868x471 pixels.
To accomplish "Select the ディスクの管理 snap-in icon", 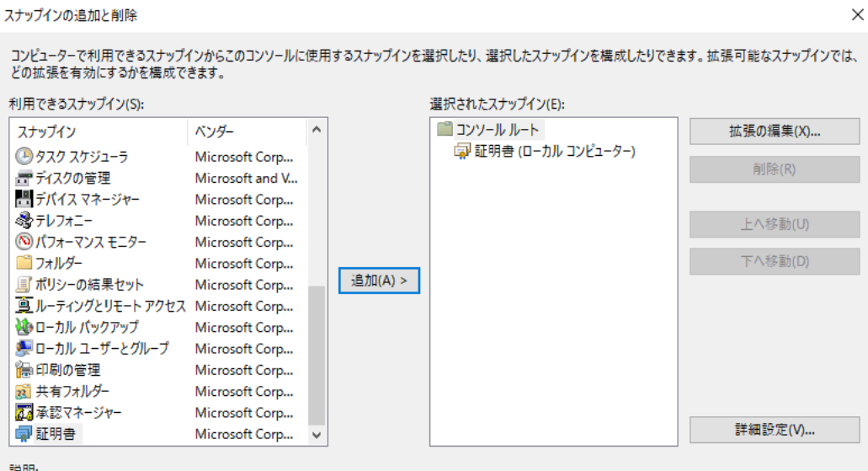I will (x=24, y=178).
